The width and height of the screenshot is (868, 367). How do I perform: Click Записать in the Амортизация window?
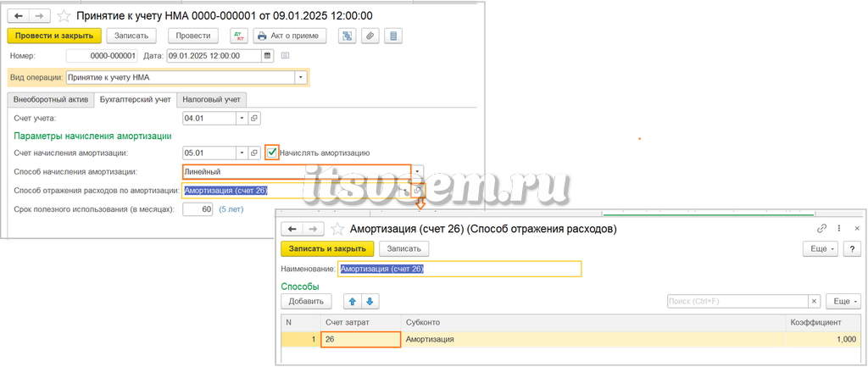point(404,249)
